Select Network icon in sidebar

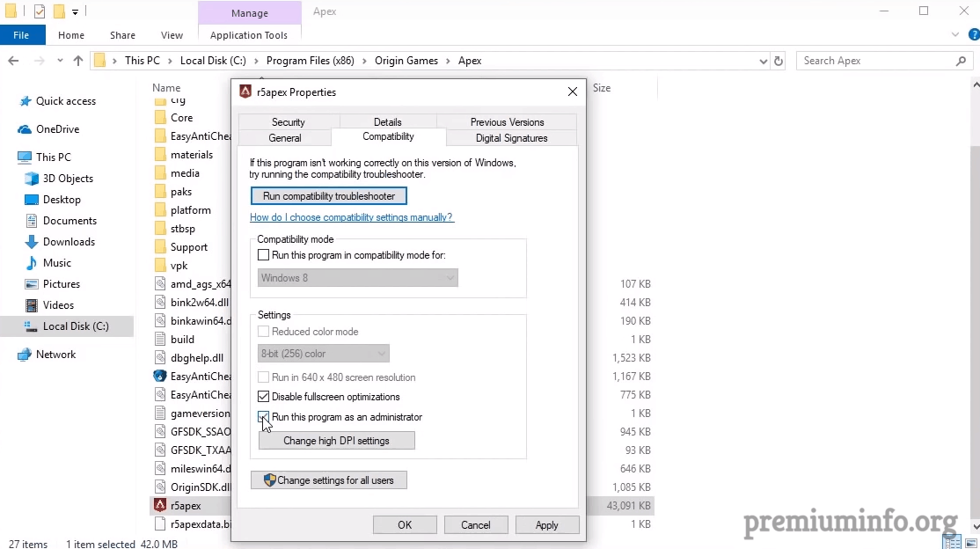click(25, 355)
